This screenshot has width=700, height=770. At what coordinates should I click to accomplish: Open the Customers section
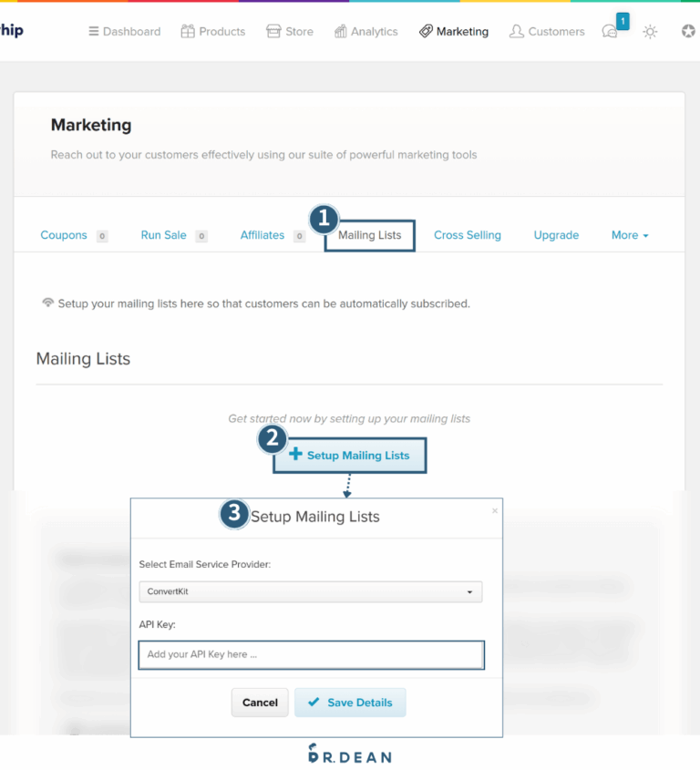[547, 32]
